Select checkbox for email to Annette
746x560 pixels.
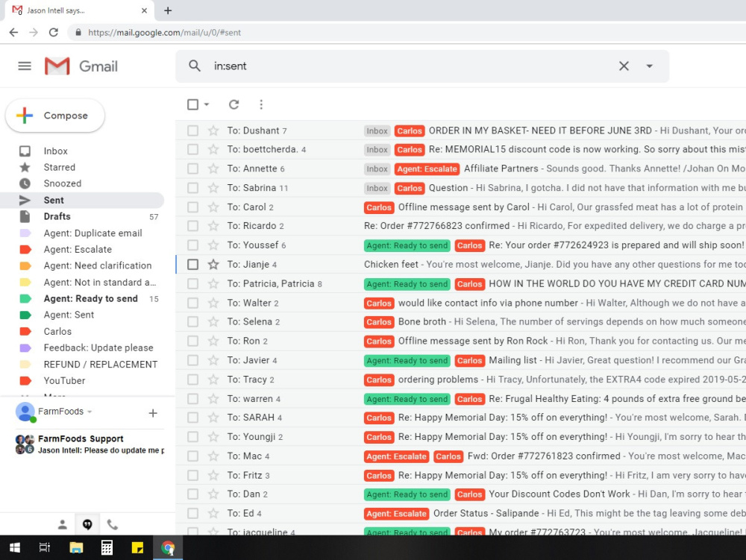click(x=192, y=169)
